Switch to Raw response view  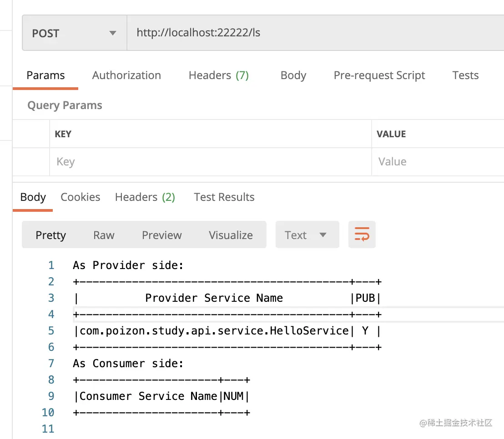click(x=104, y=235)
